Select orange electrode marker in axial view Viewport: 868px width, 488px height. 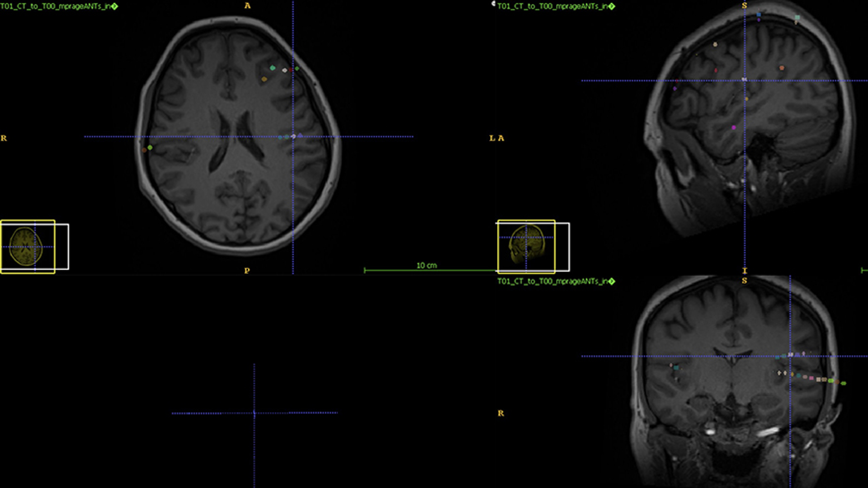point(264,80)
